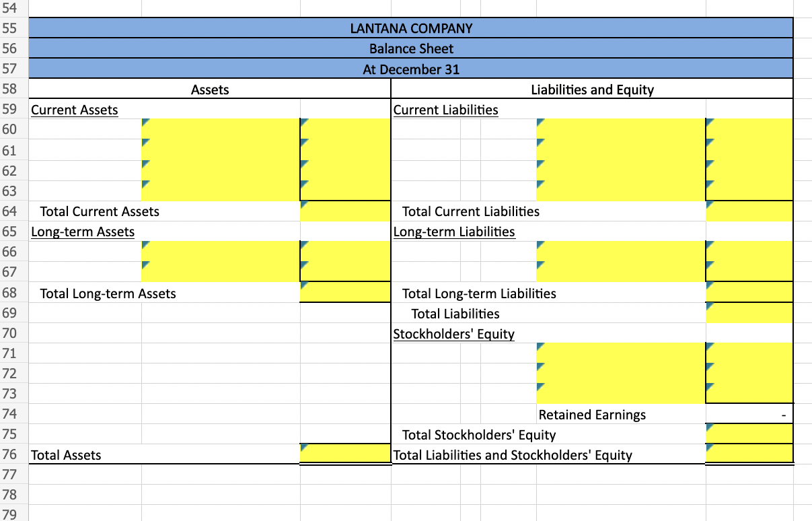This screenshot has width=812, height=521.
Task: Click the At December 31 header cell
Action: 410,69
